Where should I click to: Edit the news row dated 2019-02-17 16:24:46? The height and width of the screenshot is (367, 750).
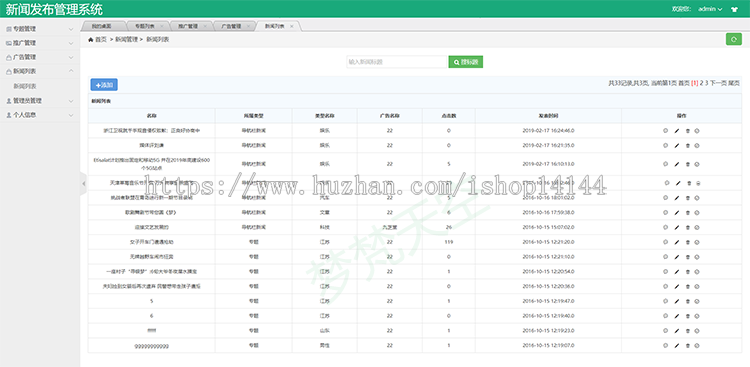tap(676, 131)
